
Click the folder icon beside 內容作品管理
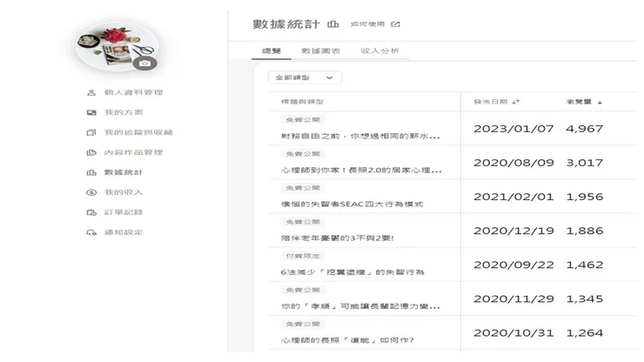pyautogui.click(x=91, y=152)
